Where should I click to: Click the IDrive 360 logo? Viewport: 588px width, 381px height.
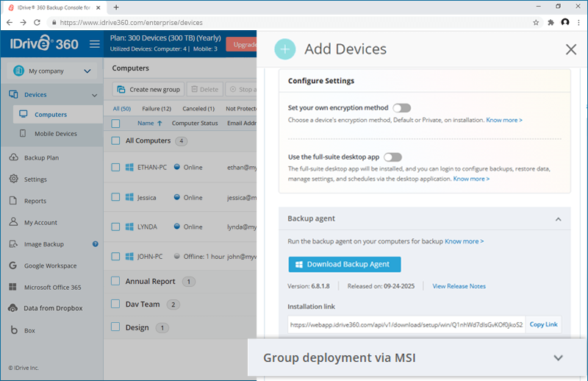[44, 43]
